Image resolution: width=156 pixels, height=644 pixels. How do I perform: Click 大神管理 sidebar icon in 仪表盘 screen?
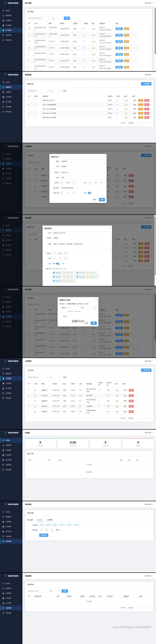(x=3, y=450)
